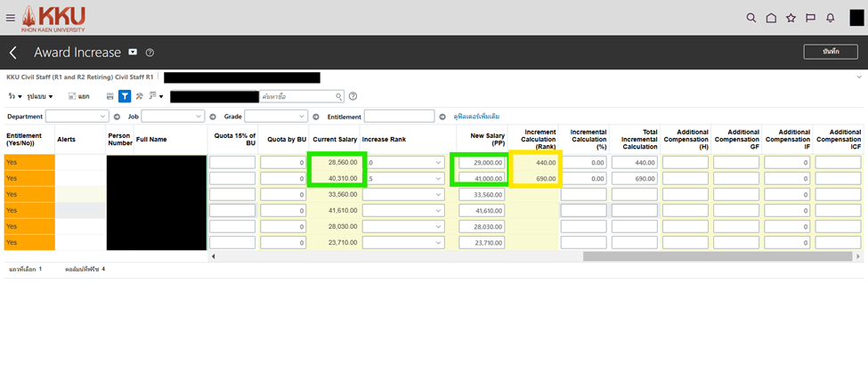Open the hamburger navigation menu
The width and height of the screenshot is (868, 373).
pos(11,17)
